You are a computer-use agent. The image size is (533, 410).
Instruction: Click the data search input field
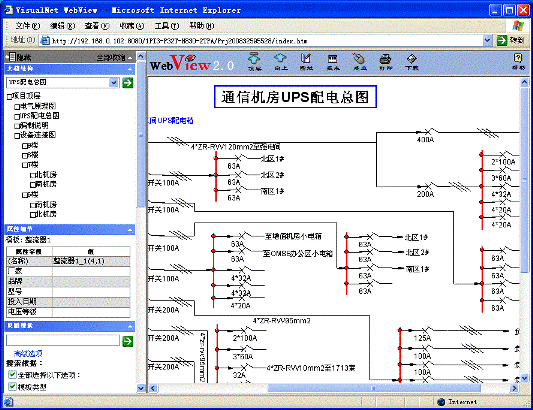coord(63,341)
